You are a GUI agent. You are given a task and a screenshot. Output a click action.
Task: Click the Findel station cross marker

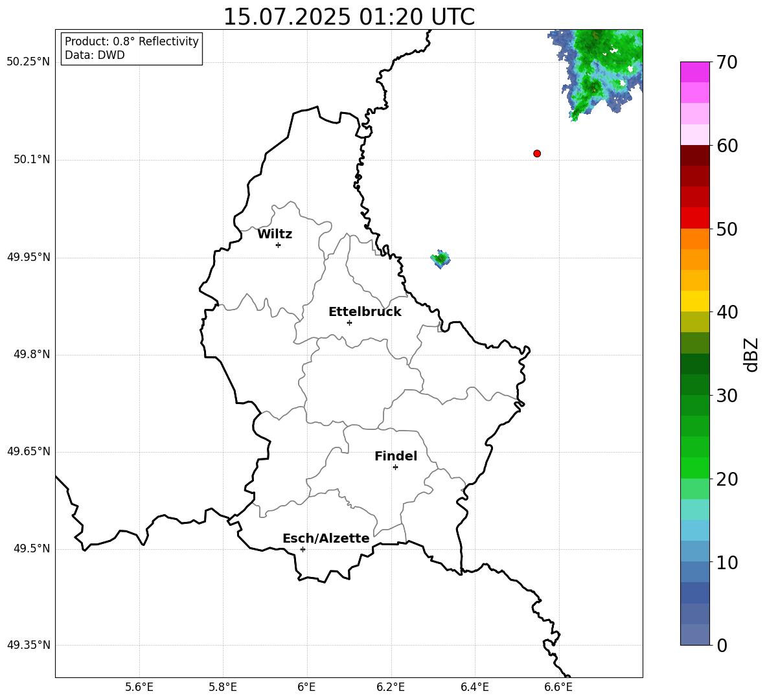(x=395, y=468)
